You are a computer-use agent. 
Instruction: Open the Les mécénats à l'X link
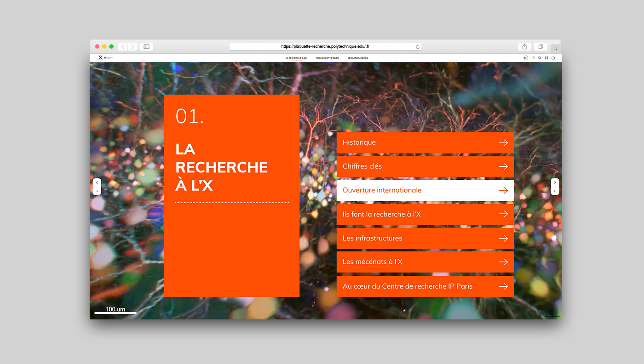pyautogui.click(x=425, y=262)
